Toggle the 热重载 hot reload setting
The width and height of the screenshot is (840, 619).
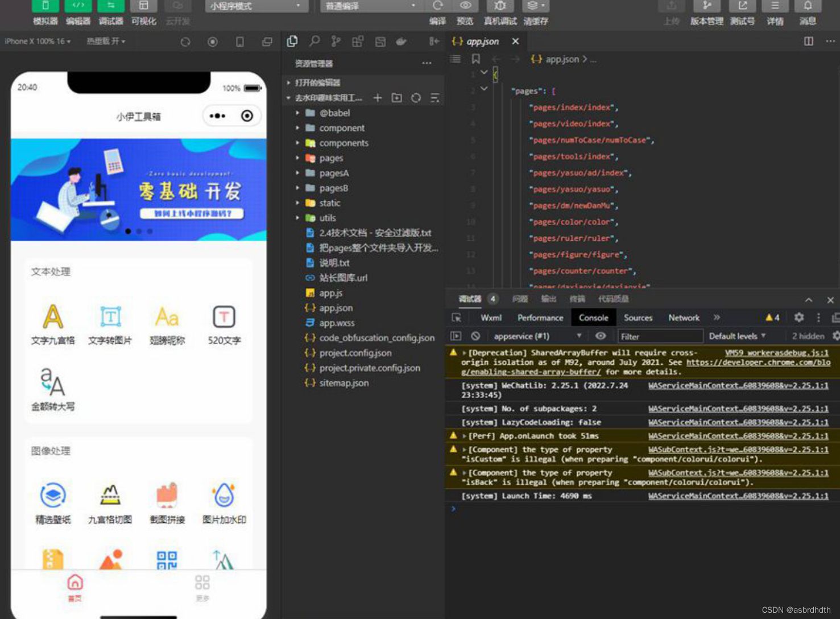(105, 41)
